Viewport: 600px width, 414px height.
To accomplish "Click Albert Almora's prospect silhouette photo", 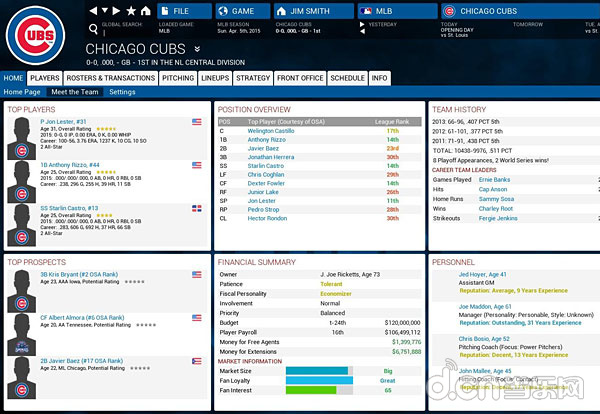I will click(21, 334).
